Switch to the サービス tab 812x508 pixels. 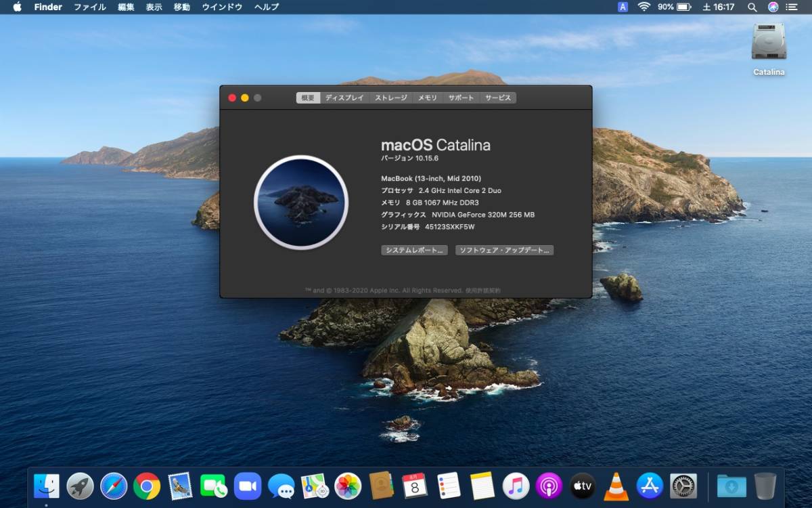(x=498, y=98)
